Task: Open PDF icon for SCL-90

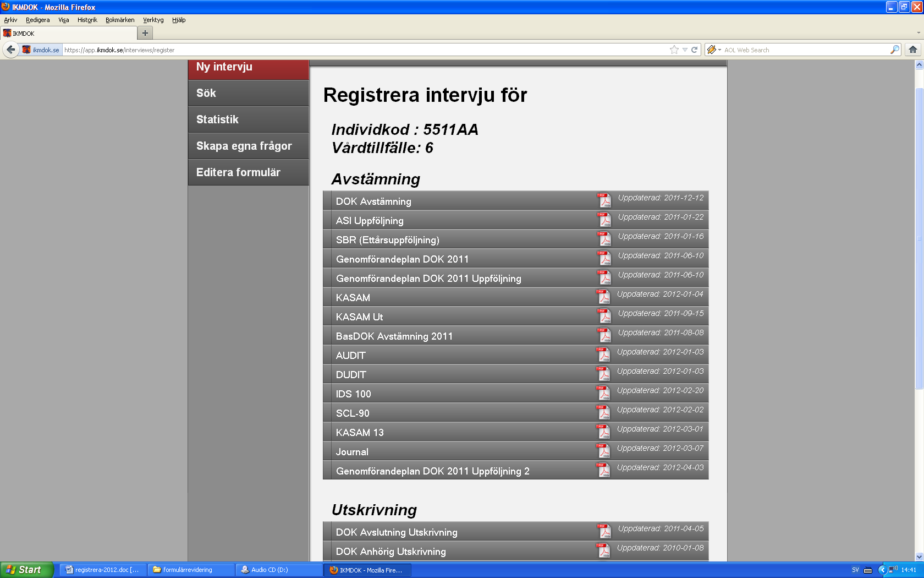Action: [x=604, y=412]
